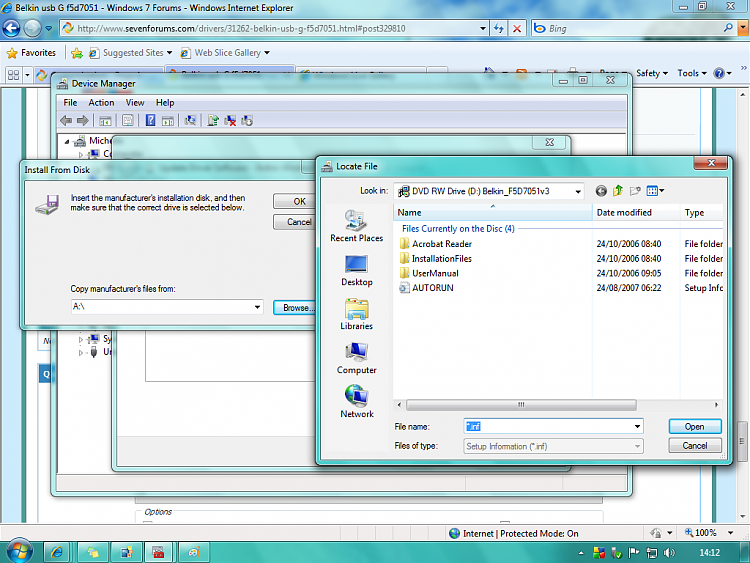
Task: Open the Favorites button in Internet Explorer
Action: [x=32, y=53]
